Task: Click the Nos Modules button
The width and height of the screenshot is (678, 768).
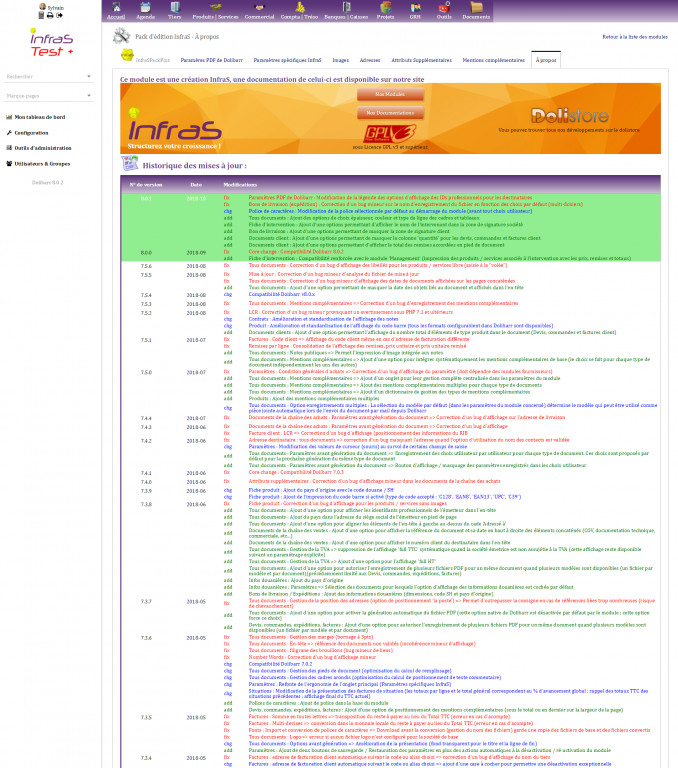Action: coord(390,94)
